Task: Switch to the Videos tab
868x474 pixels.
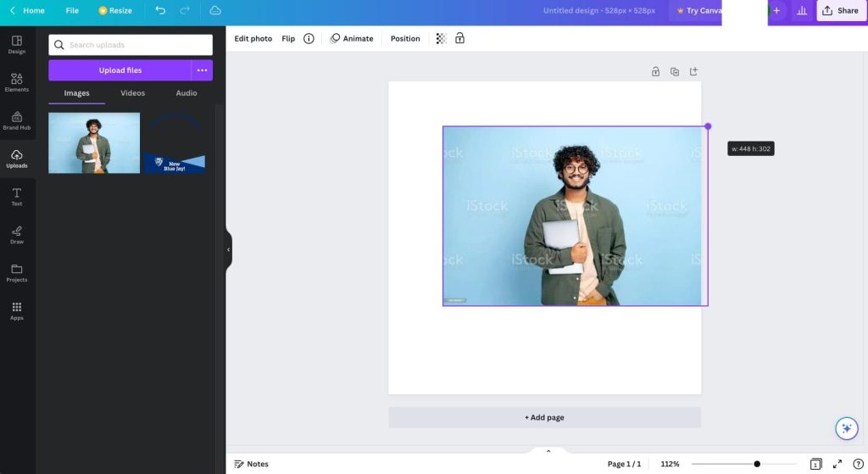Action: coord(133,93)
